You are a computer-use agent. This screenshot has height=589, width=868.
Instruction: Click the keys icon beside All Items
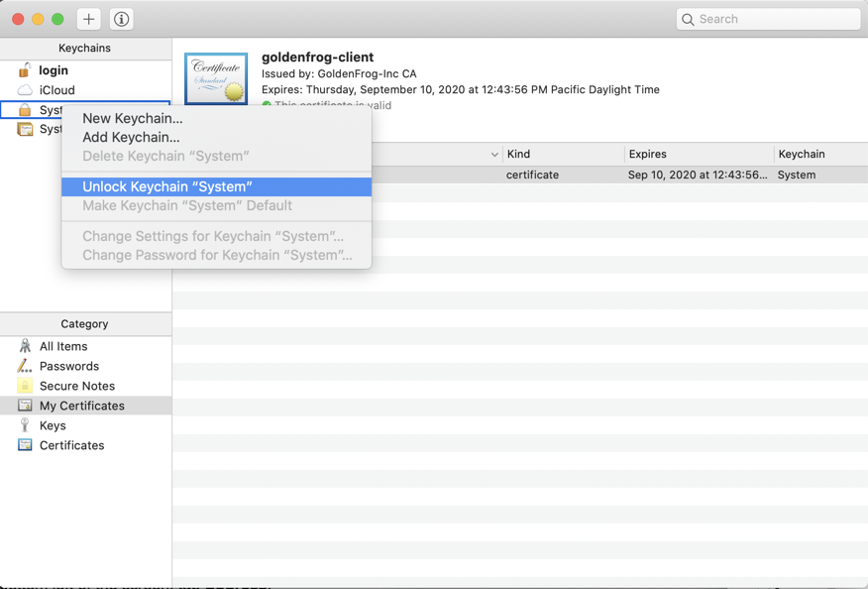pyautogui.click(x=25, y=346)
